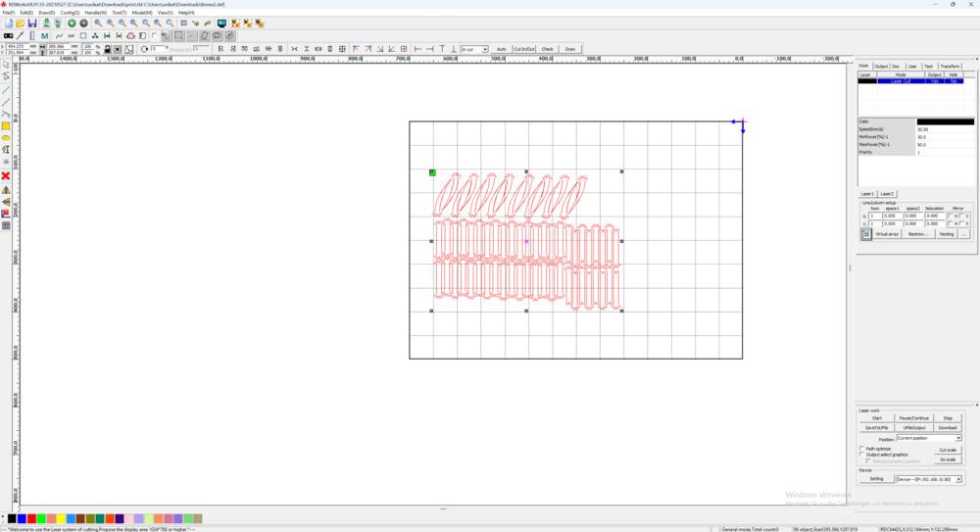Click the Open folder icon

click(x=20, y=24)
